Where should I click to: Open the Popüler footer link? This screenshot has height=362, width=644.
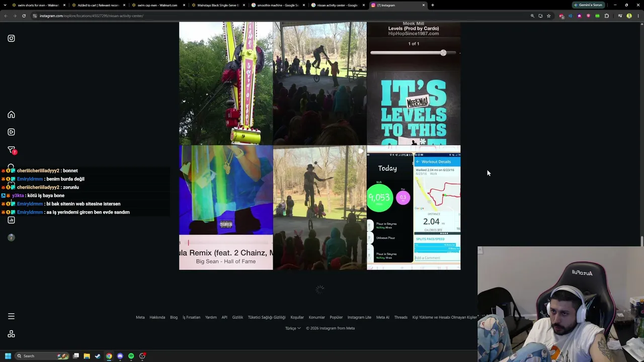336,317
